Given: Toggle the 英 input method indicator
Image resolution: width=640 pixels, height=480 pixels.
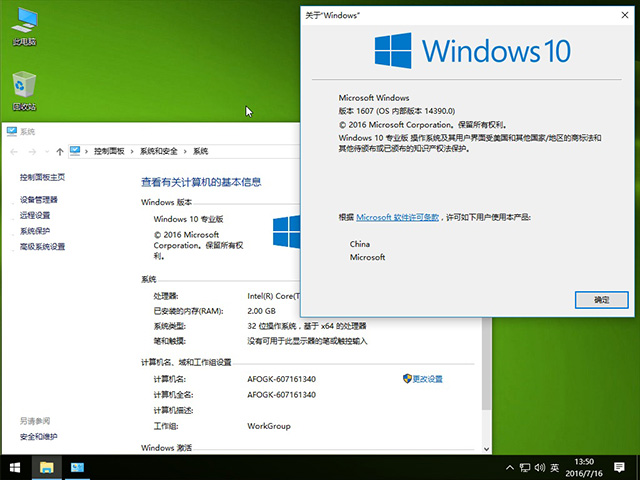Looking at the screenshot, I should point(555,467).
